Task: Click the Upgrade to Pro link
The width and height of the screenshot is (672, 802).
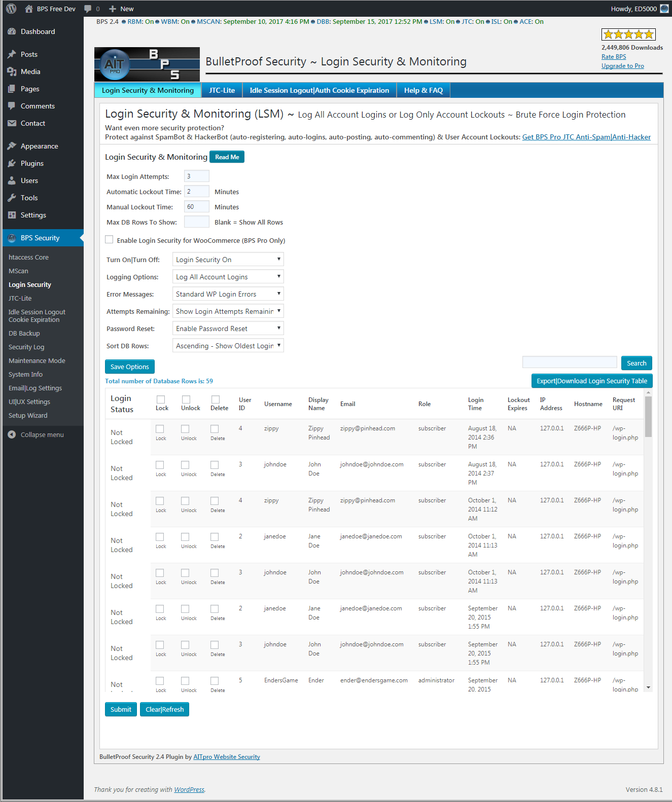Action: click(623, 66)
